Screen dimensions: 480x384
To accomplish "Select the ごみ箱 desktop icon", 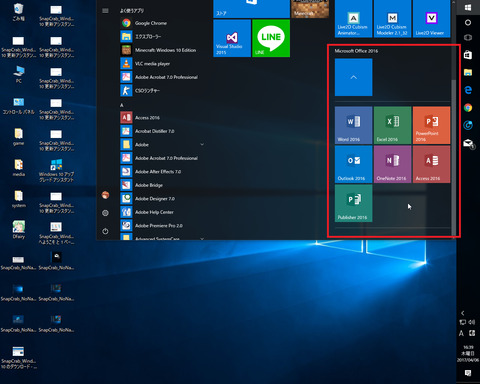I will pos(19,12).
